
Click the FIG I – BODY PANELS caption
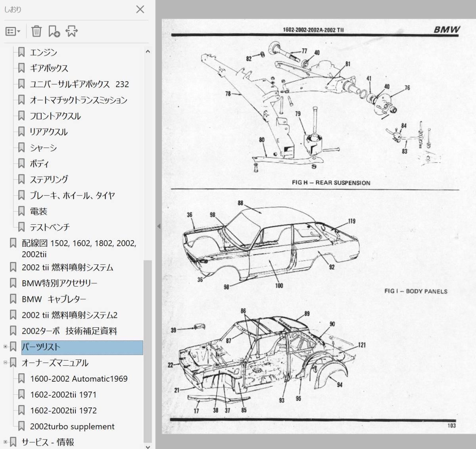[x=416, y=291]
